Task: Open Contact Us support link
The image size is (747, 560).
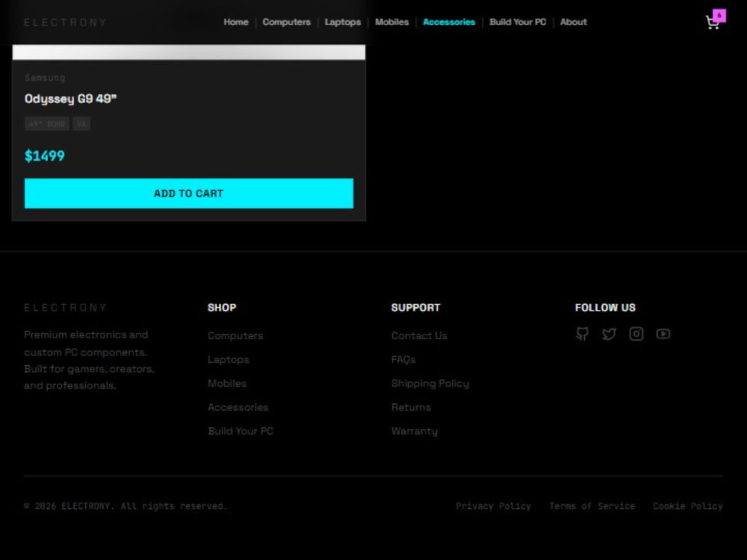Action: coord(419,336)
